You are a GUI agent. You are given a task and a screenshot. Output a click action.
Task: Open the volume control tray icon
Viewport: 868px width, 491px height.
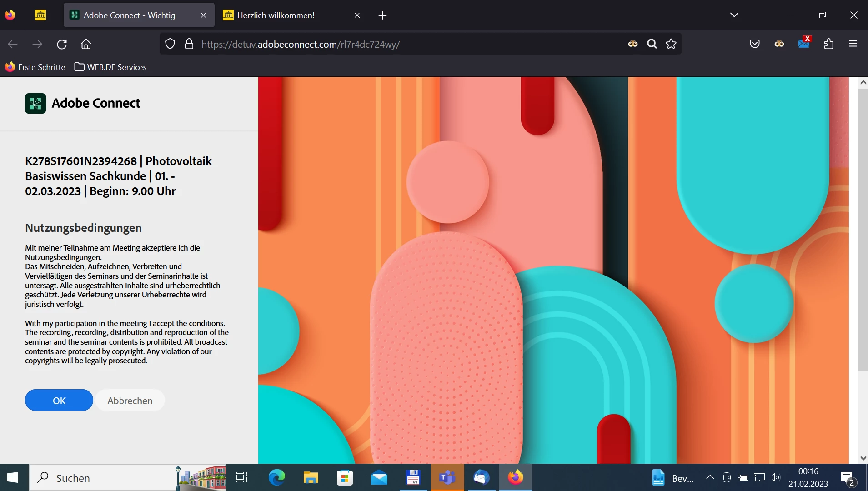pos(776,477)
